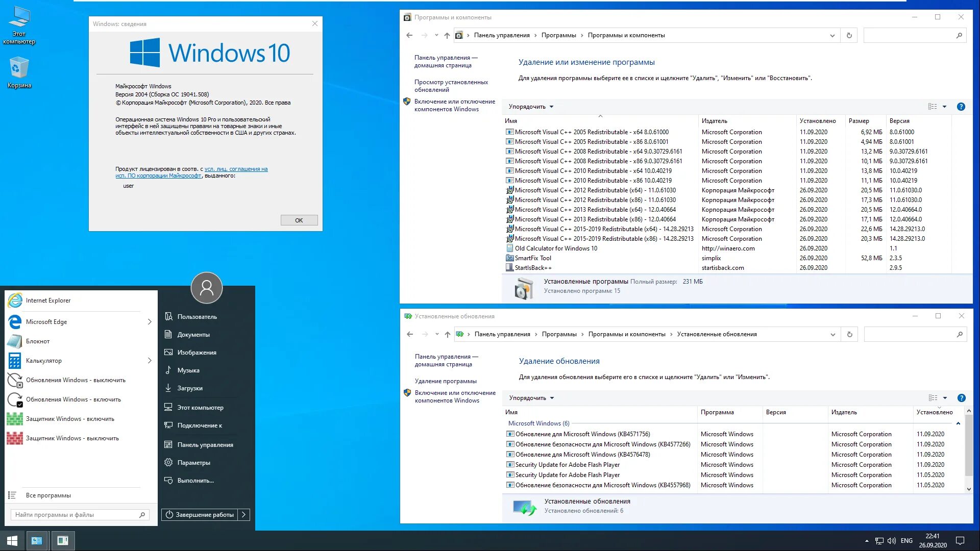Open view options dropdown in Установленные обновления

[x=945, y=398]
